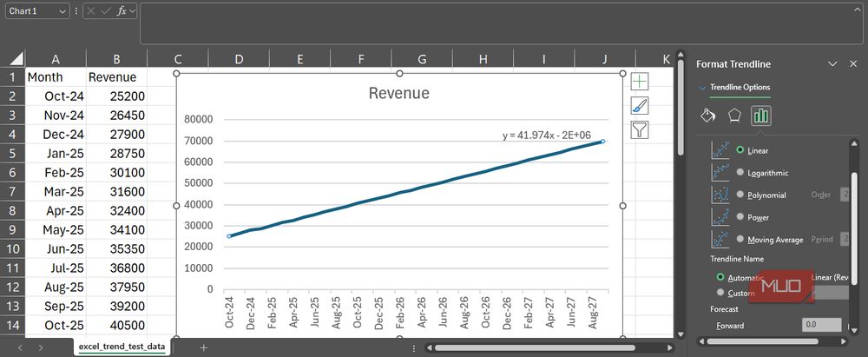The width and height of the screenshot is (868, 357).
Task: Close the Format Trendline pane
Action: click(x=853, y=63)
